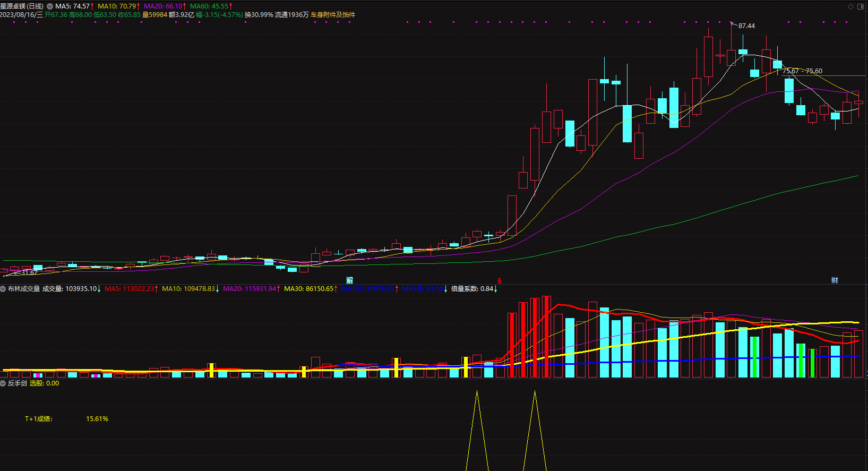The height and width of the screenshot is (471, 868).
Task: Open the 布林成交量 indicator dropdown arrow
Action: tap(3, 289)
